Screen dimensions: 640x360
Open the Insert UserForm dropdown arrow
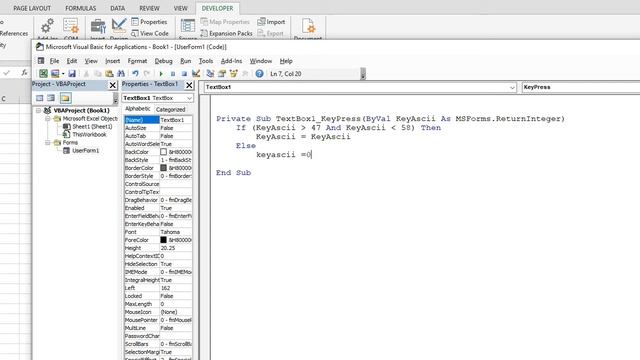pyautogui.click(x=63, y=74)
